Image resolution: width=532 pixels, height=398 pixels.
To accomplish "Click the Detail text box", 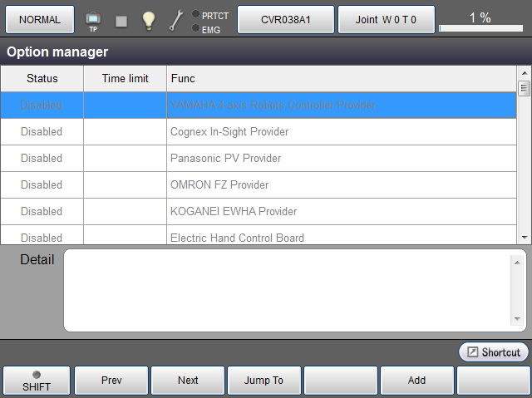I will point(287,290).
